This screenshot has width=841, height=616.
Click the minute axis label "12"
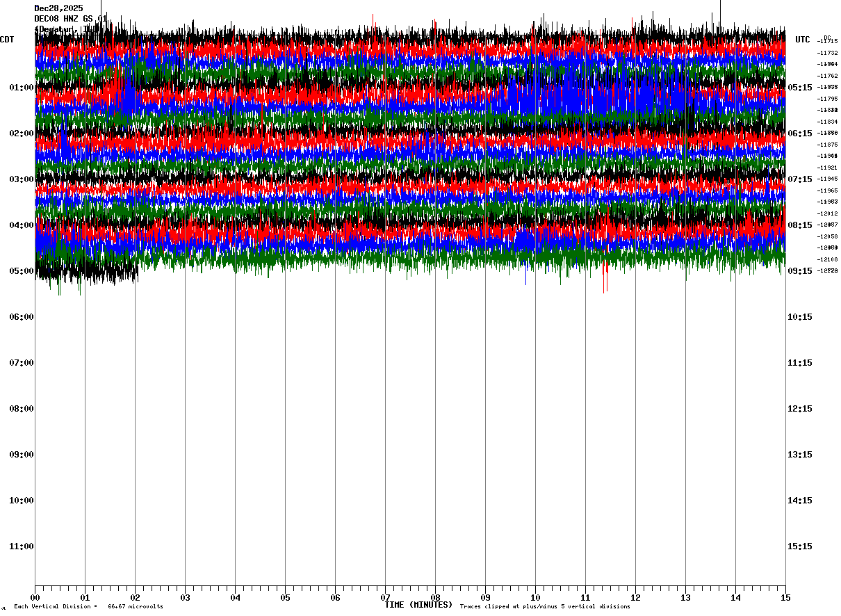[635, 597]
